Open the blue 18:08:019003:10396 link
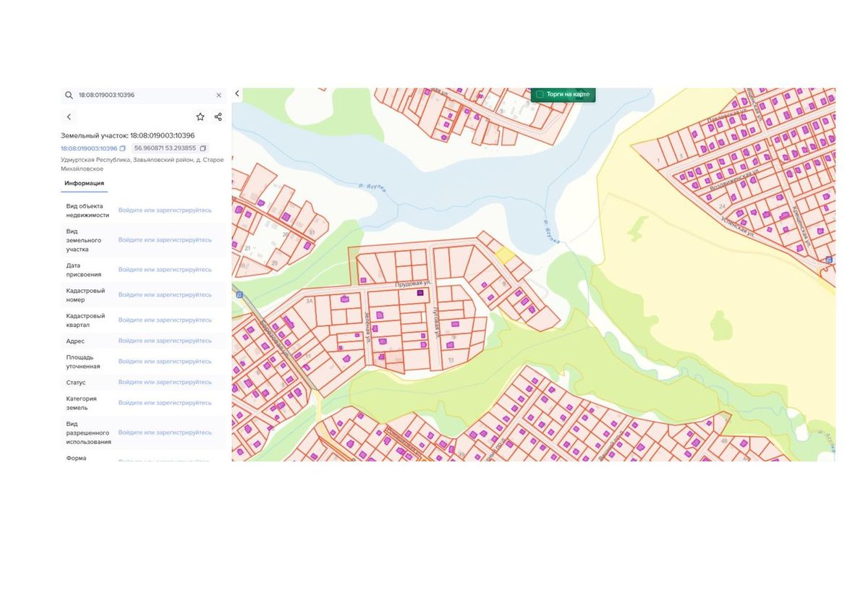 coord(89,148)
